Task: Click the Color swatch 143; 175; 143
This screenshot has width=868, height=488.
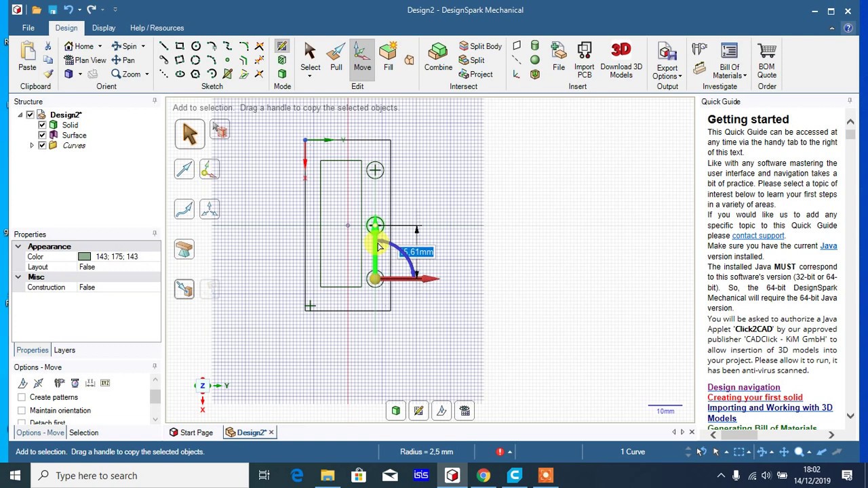Action: [x=84, y=257]
